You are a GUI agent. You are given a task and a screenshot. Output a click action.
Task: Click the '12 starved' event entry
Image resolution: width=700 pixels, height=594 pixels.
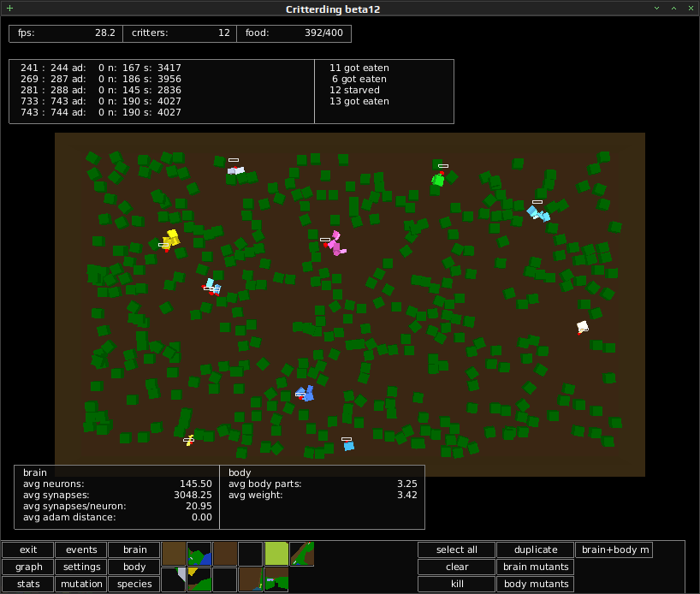point(354,90)
